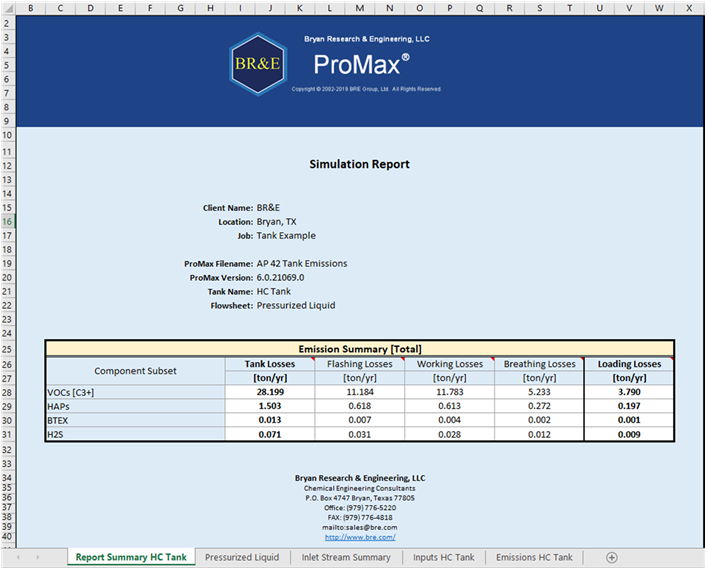Select H2S breathing losses value 0.012
This screenshot has width=707, height=570.
[x=539, y=435]
